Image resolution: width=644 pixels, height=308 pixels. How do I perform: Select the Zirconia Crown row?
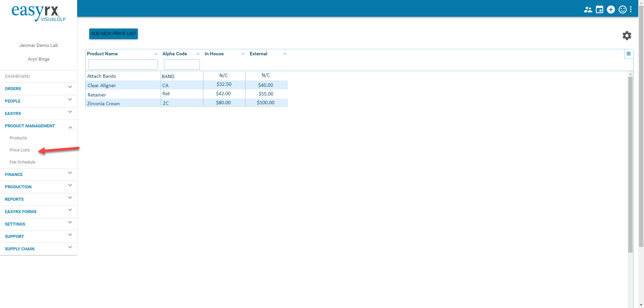pyautogui.click(x=186, y=103)
